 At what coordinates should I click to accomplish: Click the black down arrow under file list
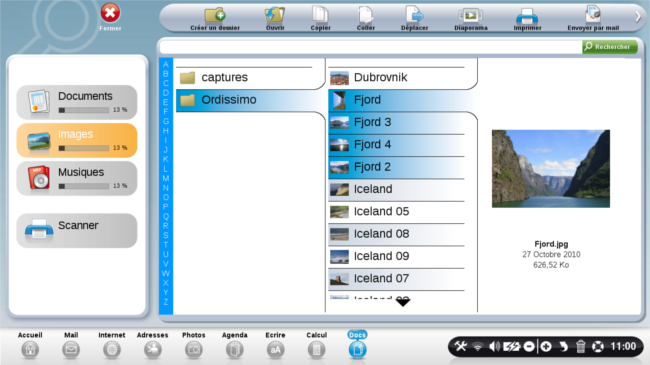(x=403, y=303)
